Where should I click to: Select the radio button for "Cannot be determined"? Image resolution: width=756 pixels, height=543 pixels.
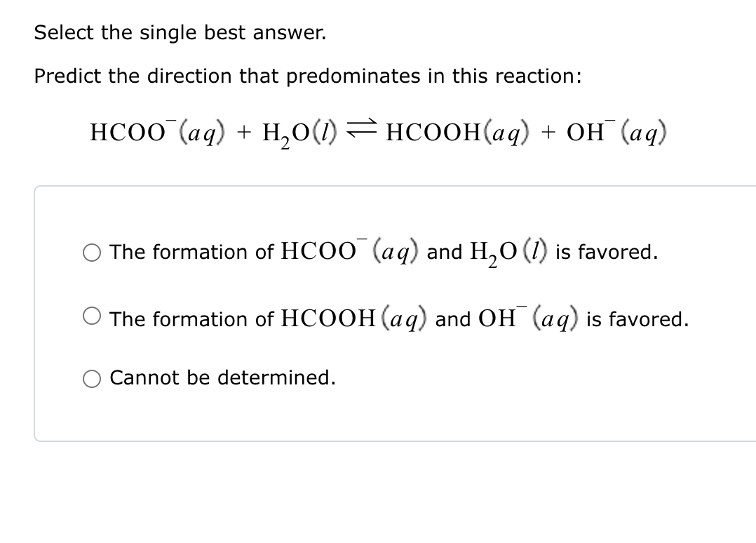(91, 379)
